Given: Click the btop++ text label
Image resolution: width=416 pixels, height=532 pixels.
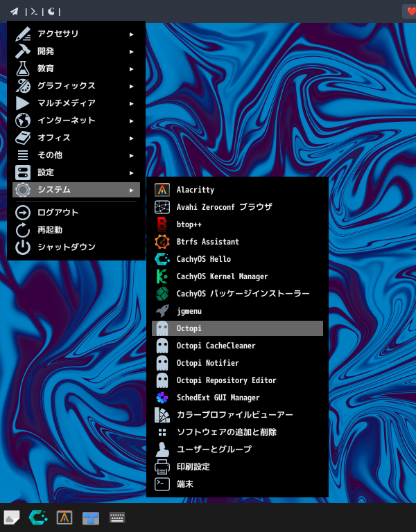Looking at the screenshot, I should [189, 224].
